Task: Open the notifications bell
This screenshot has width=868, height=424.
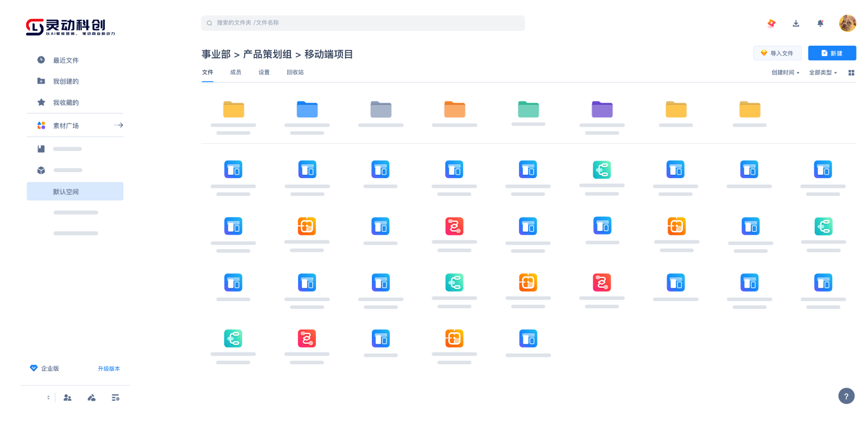Action: [x=820, y=23]
